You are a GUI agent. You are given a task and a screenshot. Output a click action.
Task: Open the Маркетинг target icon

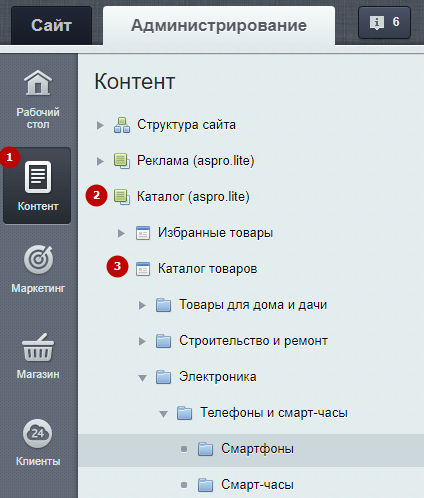point(38,259)
